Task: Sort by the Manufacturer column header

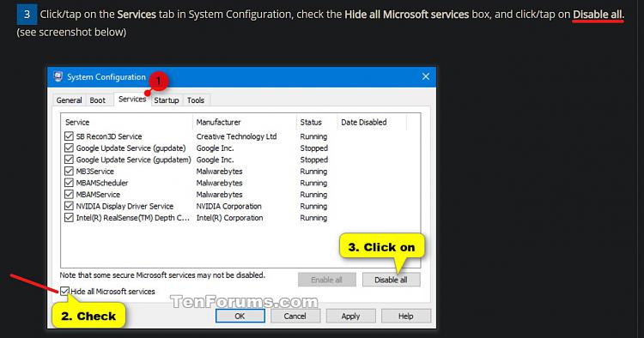Action: pos(245,122)
